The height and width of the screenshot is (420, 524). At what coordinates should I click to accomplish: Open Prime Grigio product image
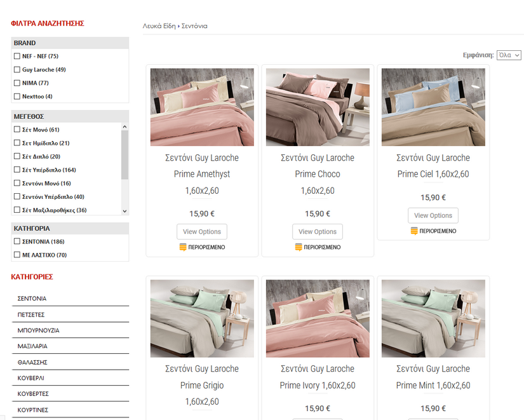(x=202, y=319)
